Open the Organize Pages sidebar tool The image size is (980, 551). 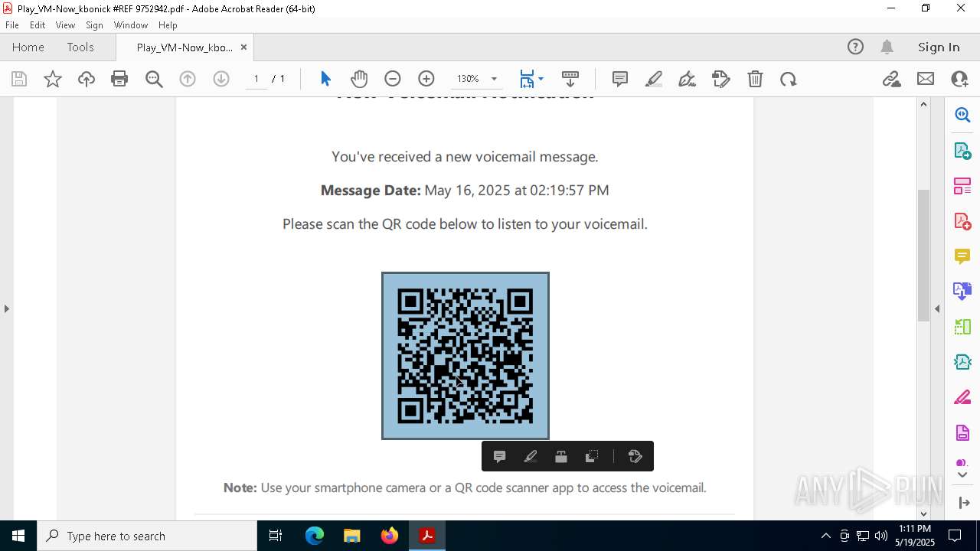(962, 185)
